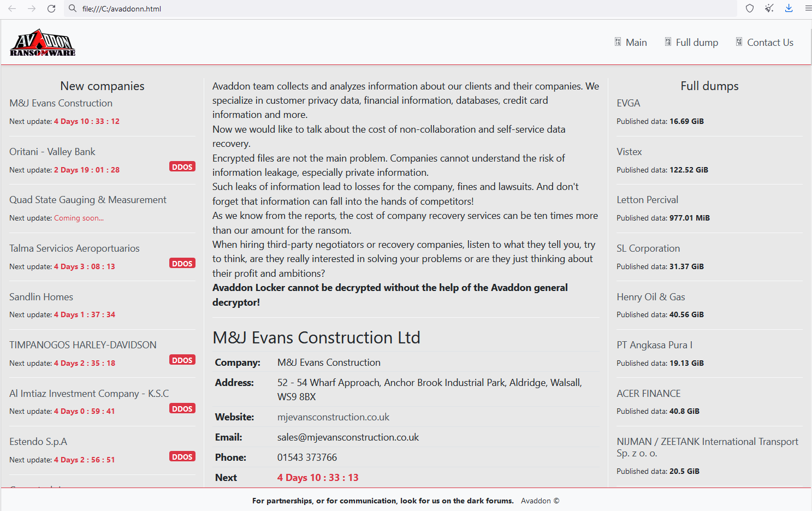Viewport: 812px width, 511px height.
Task: Click the DDOS badge for Al Imtiaz Investment
Action: click(x=182, y=408)
